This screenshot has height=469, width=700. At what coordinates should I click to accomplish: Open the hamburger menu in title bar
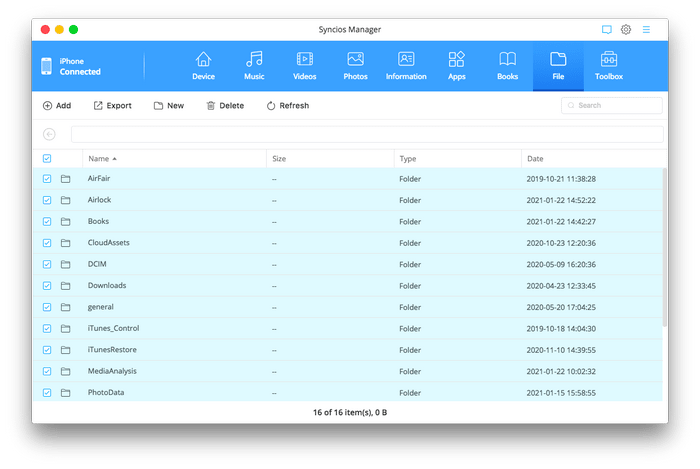tap(646, 29)
